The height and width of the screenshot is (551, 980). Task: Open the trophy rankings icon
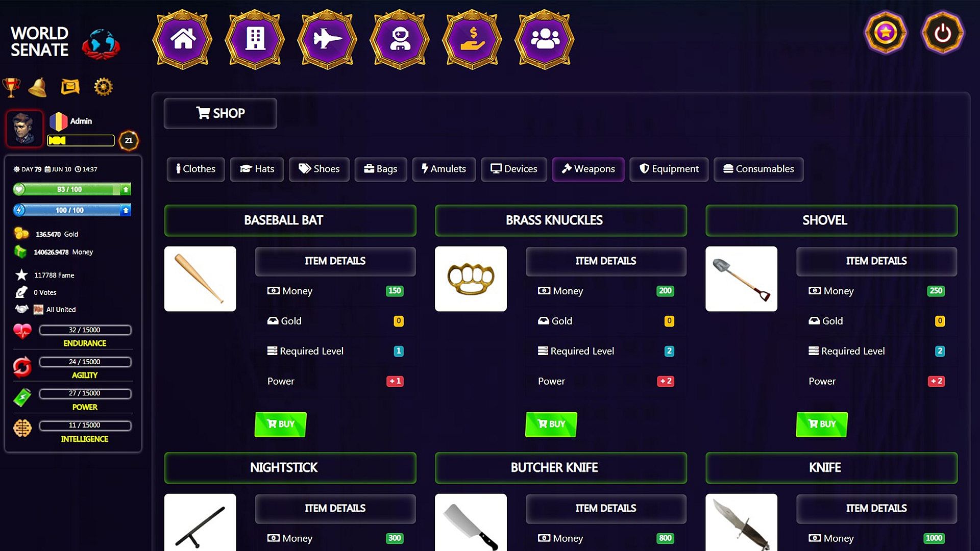pos(11,87)
